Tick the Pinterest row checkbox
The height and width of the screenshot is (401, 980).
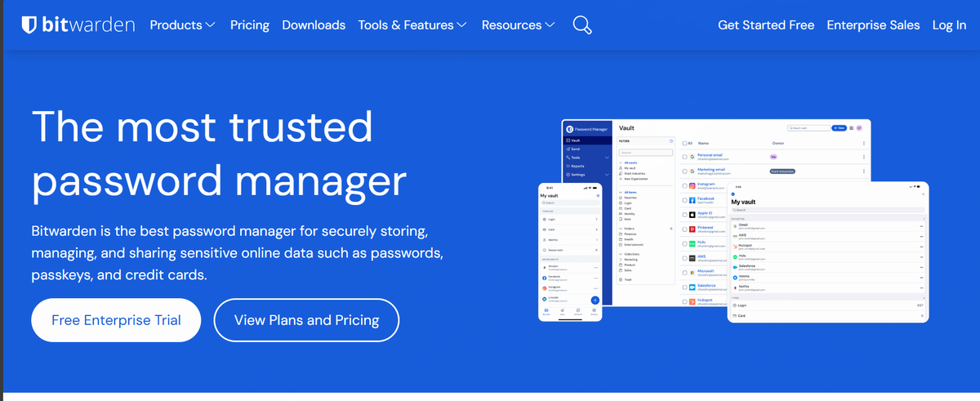point(684,229)
